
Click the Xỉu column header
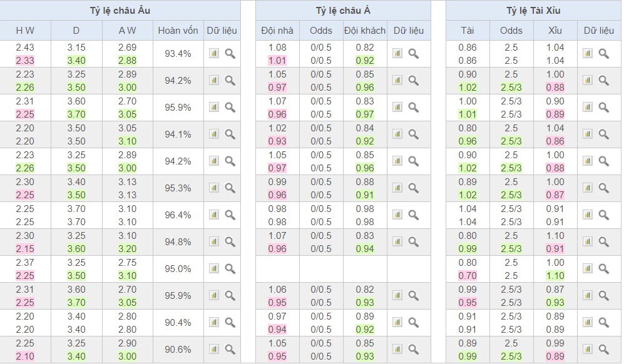(x=555, y=31)
